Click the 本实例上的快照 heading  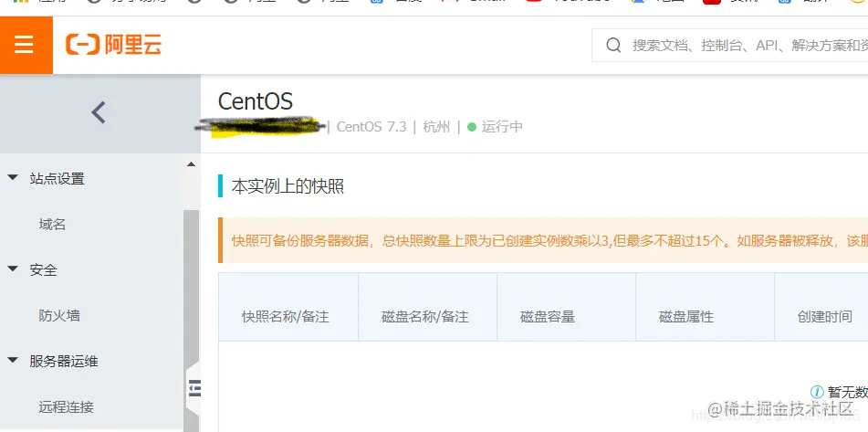[288, 186]
